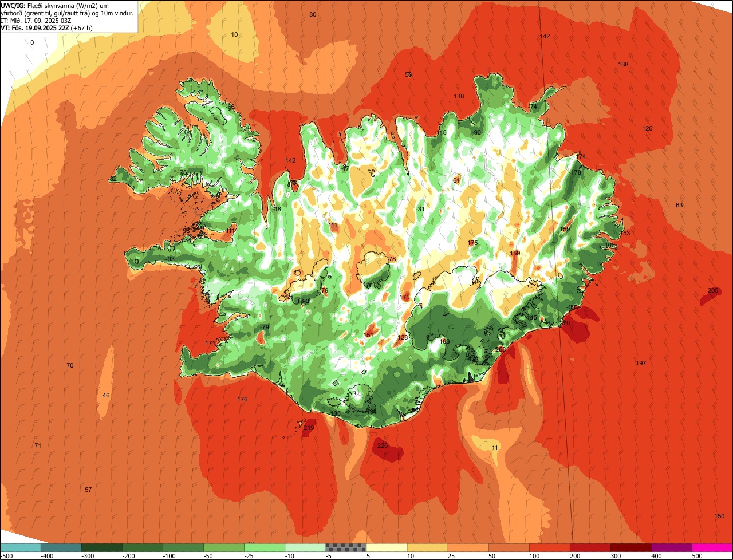Click the legend swatch between -200 and -100
Screen dimensions: 733x560
(143, 547)
